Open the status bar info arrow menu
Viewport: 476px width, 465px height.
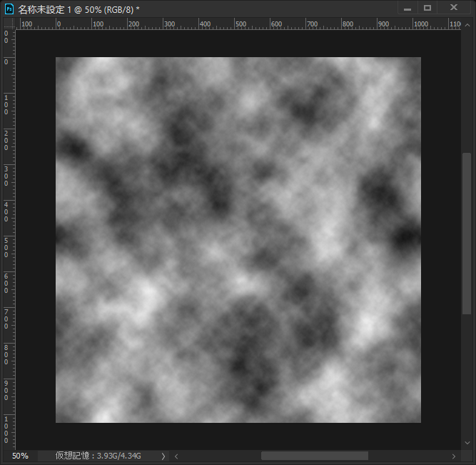pyautogui.click(x=163, y=456)
